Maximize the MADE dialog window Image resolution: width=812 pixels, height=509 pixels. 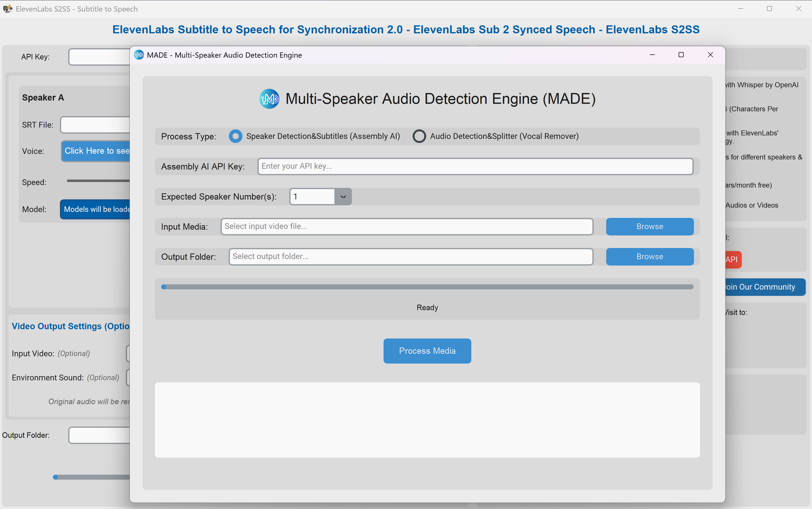click(681, 55)
